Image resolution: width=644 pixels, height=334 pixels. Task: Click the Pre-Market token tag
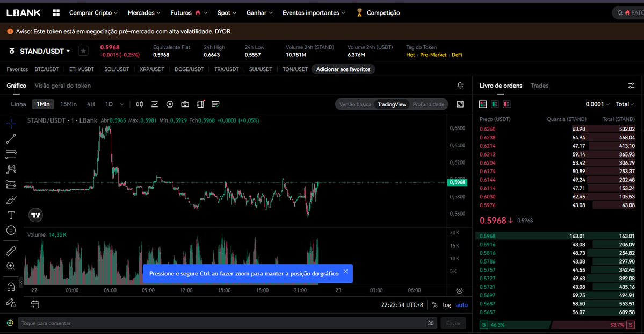point(433,55)
